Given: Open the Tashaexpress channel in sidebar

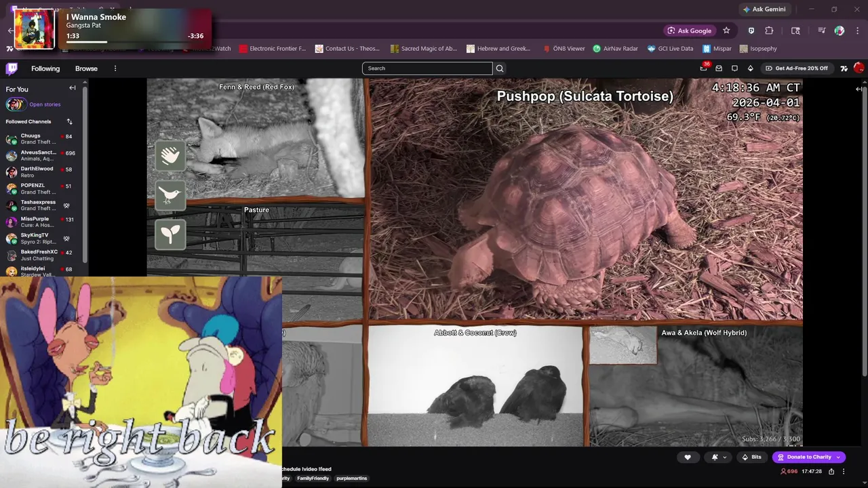Looking at the screenshot, I should point(41,205).
